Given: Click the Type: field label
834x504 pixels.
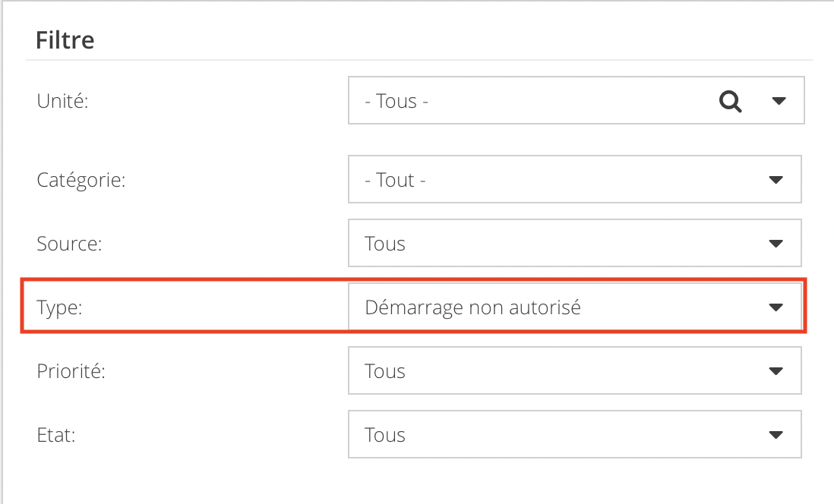Looking at the screenshot, I should pyautogui.click(x=59, y=308).
